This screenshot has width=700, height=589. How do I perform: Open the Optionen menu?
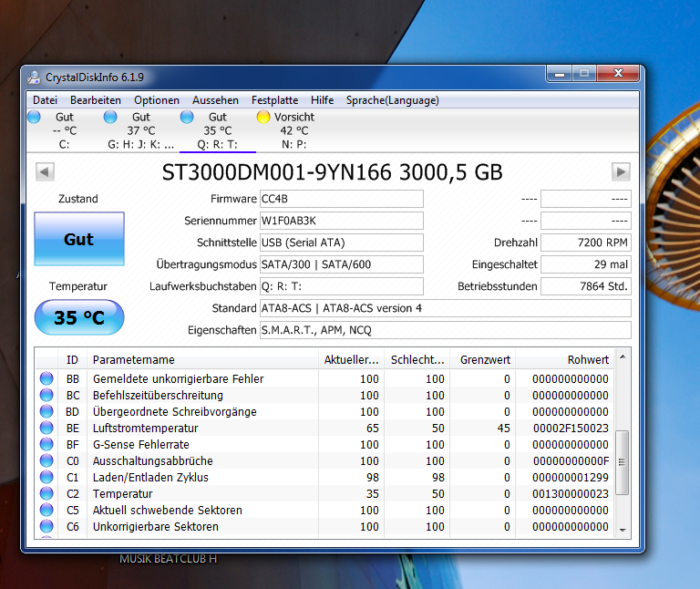click(157, 100)
